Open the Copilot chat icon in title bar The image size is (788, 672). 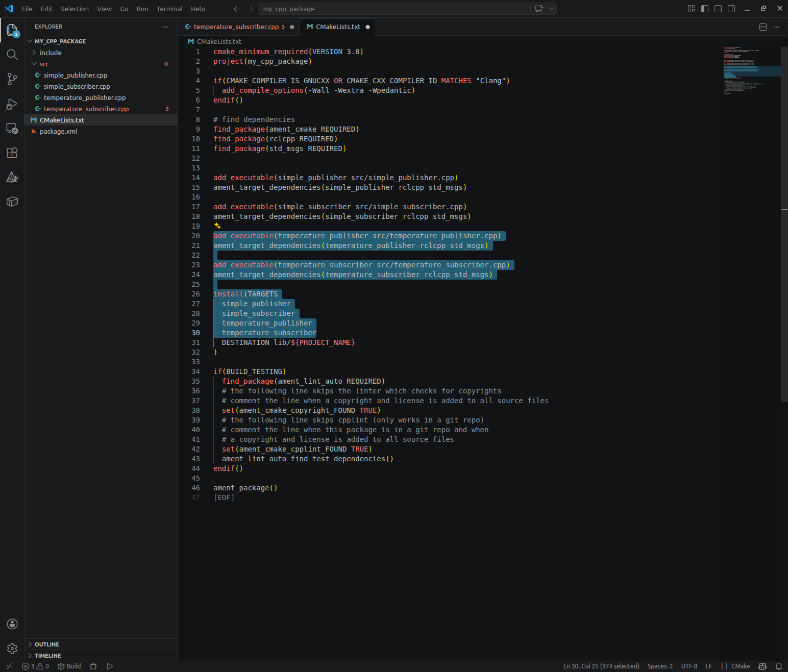538,9
